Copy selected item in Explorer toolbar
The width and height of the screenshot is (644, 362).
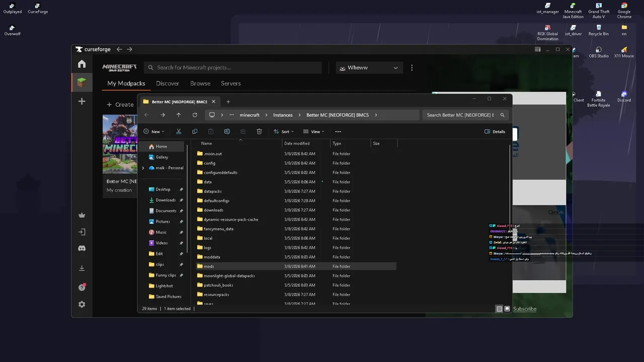pos(195,131)
